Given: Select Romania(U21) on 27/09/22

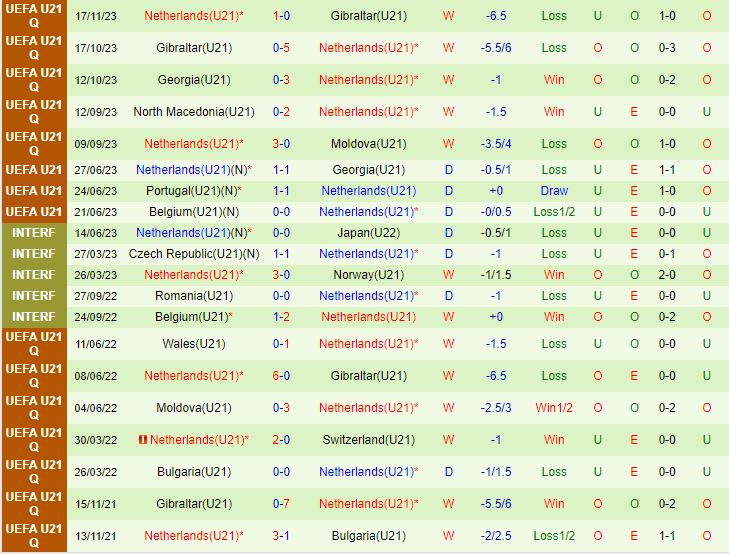Looking at the screenshot, I should 194,296.
